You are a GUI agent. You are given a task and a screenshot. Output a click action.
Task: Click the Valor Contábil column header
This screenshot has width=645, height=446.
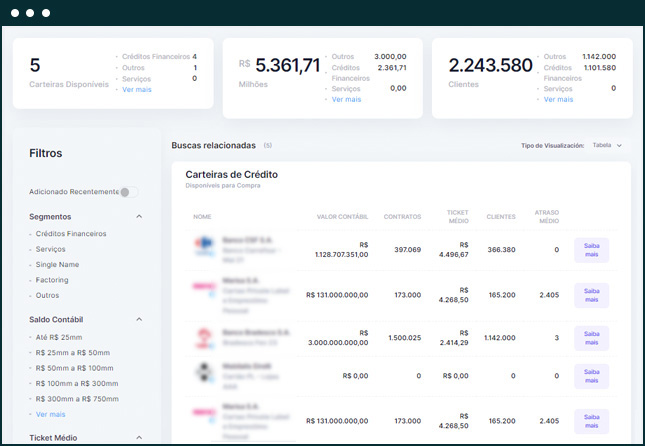pyautogui.click(x=342, y=216)
